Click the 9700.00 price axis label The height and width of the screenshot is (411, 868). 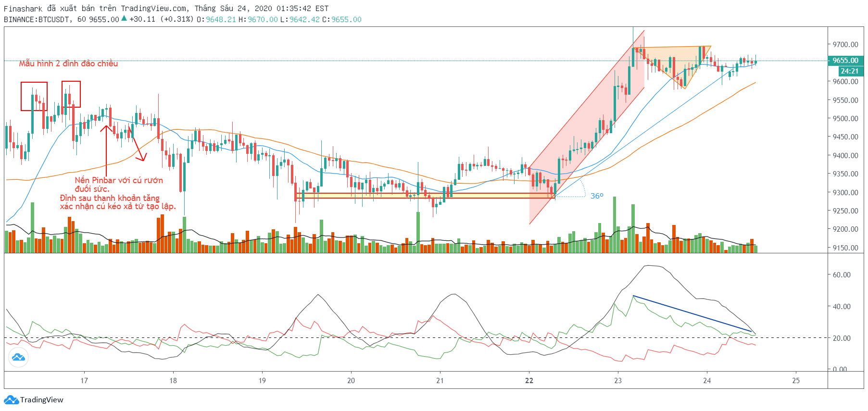(845, 45)
